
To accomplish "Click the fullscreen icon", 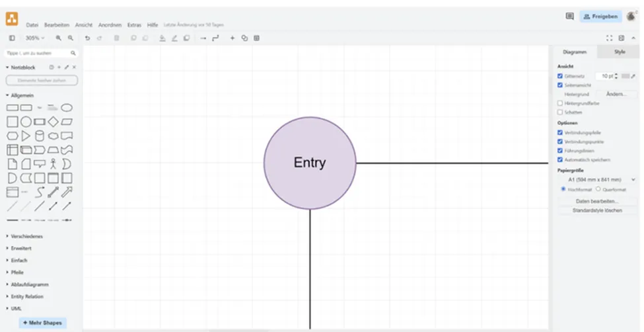I will pyautogui.click(x=610, y=38).
